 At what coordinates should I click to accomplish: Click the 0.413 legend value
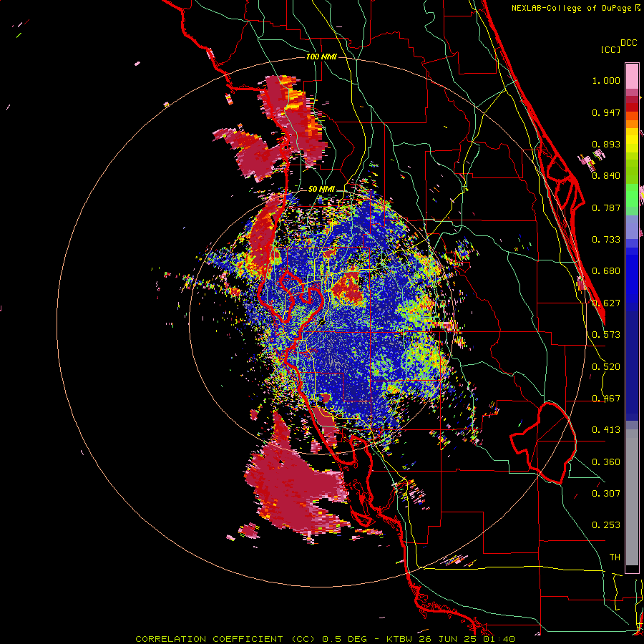[x=606, y=430]
